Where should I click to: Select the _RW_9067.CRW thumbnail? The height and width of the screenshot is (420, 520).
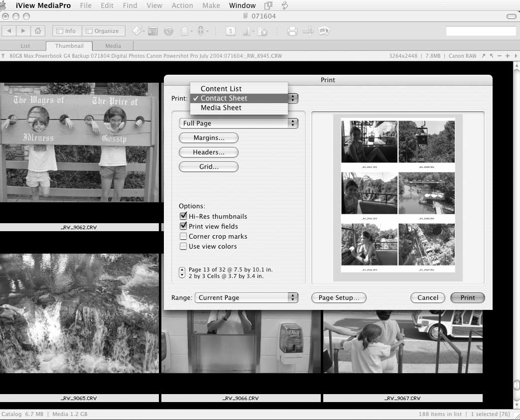[x=403, y=341]
